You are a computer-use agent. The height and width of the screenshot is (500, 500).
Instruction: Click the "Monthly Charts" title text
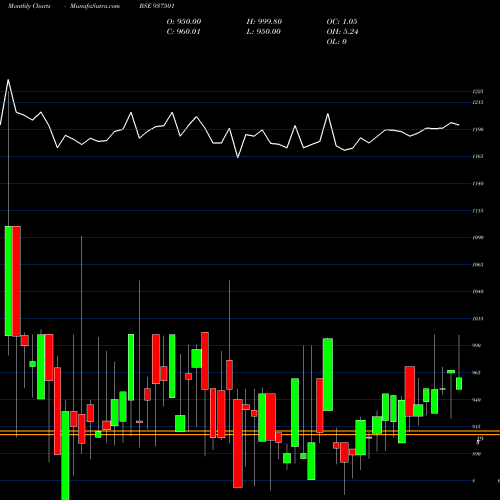coord(29,6)
